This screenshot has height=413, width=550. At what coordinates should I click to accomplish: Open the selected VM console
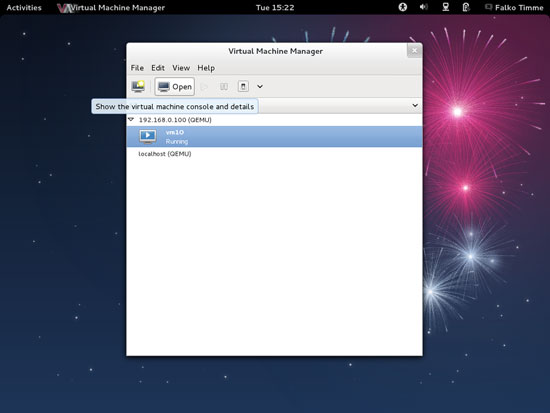(x=175, y=87)
